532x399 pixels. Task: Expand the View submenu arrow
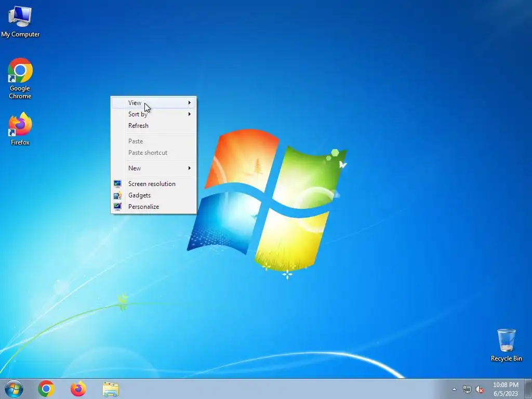coord(190,102)
